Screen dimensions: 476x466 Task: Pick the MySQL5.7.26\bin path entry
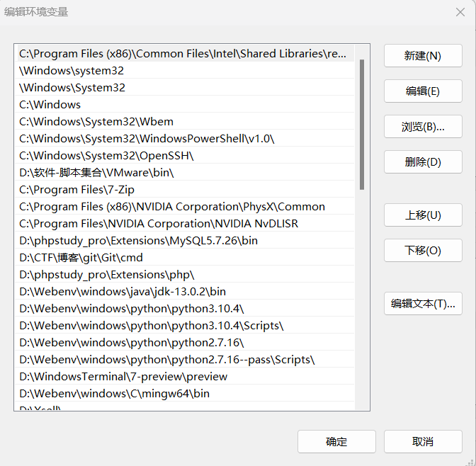pyautogui.click(x=138, y=241)
